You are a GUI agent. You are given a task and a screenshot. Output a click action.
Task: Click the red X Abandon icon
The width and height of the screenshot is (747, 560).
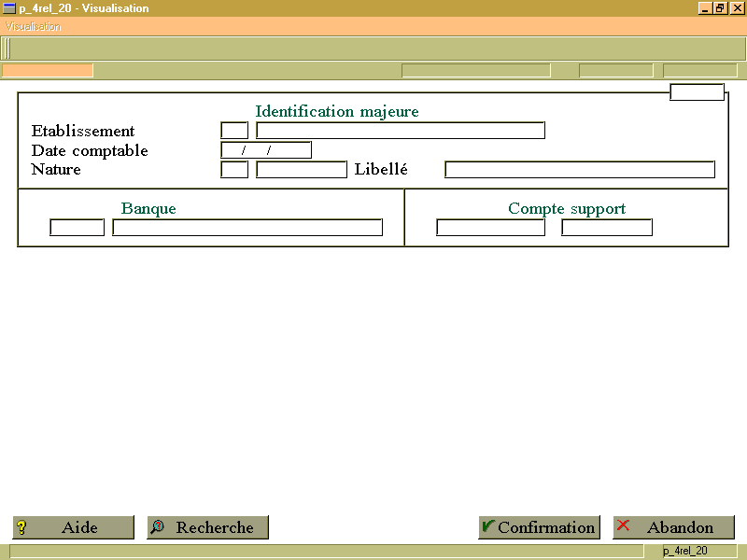pyautogui.click(x=623, y=525)
